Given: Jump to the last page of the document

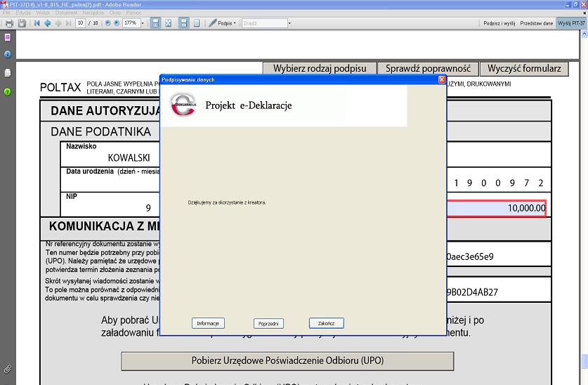Looking at the screenshot, I should pos(68,23).
